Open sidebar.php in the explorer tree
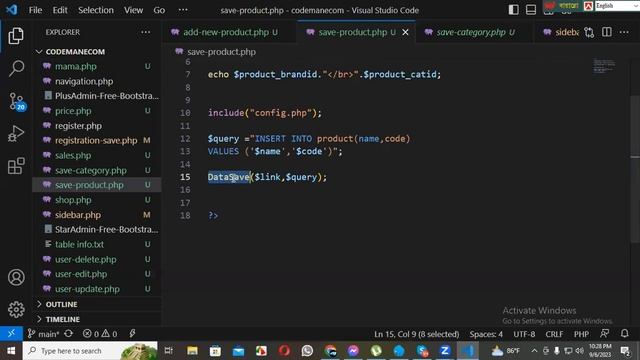 [78, 215]
